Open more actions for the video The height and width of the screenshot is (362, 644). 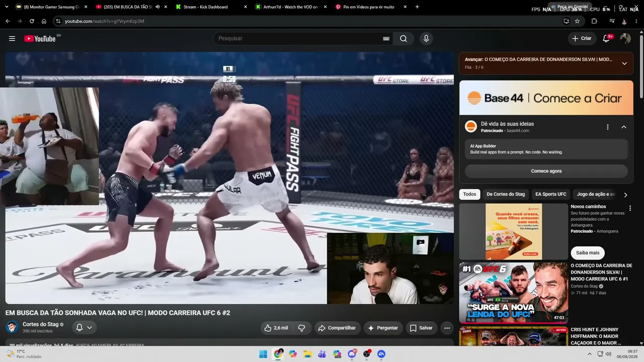[x=447, y=328]
